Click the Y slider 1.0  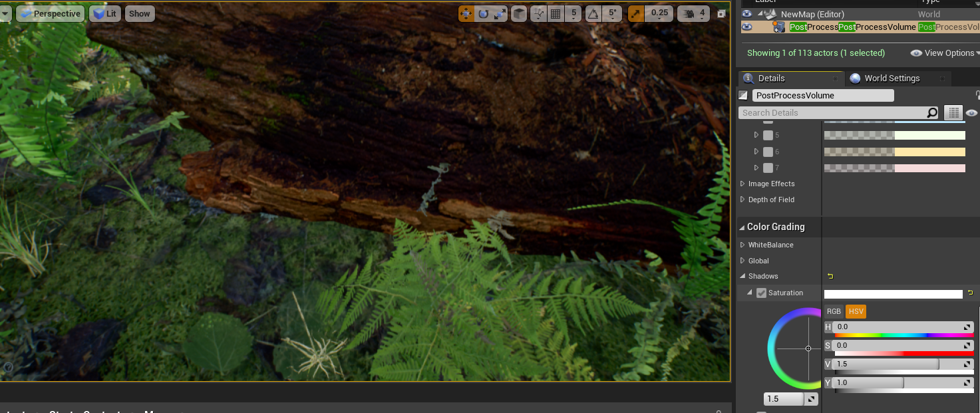coord(903,382)
